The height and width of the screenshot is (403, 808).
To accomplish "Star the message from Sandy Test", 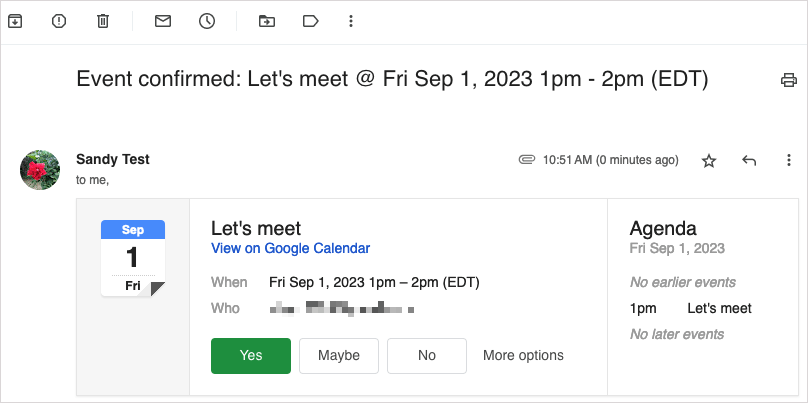I will tap(709, 160).
